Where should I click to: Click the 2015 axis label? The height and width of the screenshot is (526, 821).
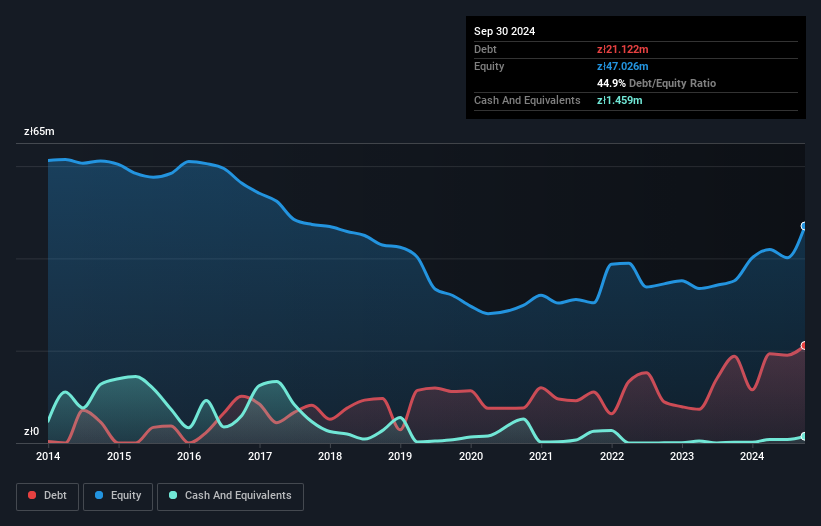(x=119, y=456)
